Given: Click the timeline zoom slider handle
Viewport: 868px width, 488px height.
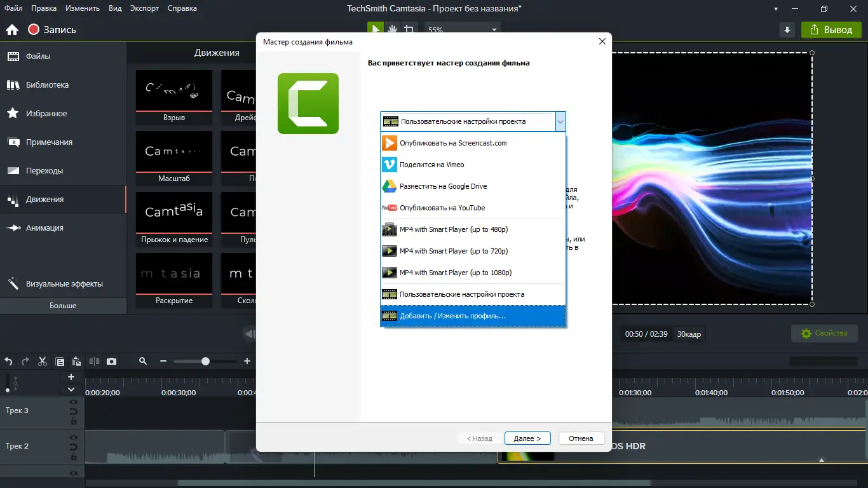Looking at the screenshot, I should (205, 361).
